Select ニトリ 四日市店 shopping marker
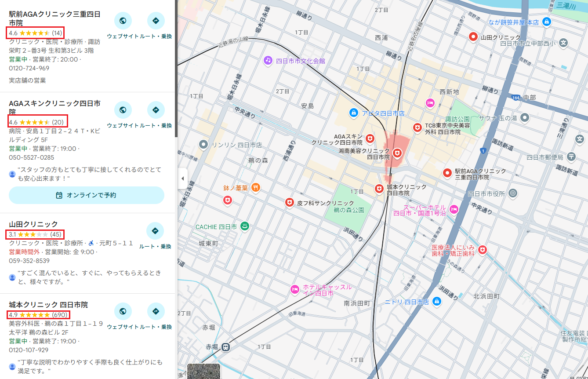Screen dimensions: 588x379 click(x=436, y=302)
